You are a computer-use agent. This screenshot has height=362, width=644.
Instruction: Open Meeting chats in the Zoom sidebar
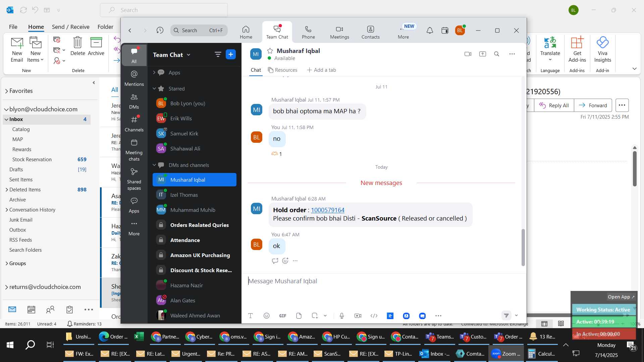[x=134, y=150]
